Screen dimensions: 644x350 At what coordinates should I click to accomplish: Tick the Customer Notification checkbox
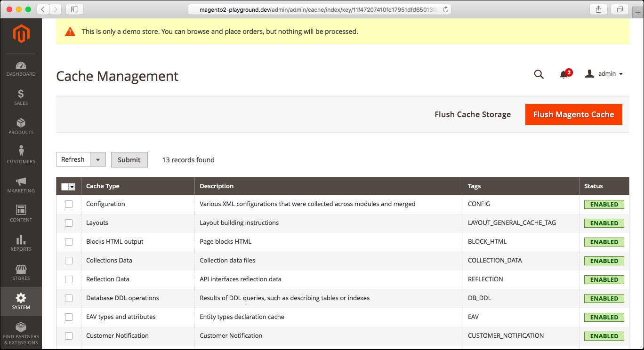pyautogui.click(x=69, y=336)
